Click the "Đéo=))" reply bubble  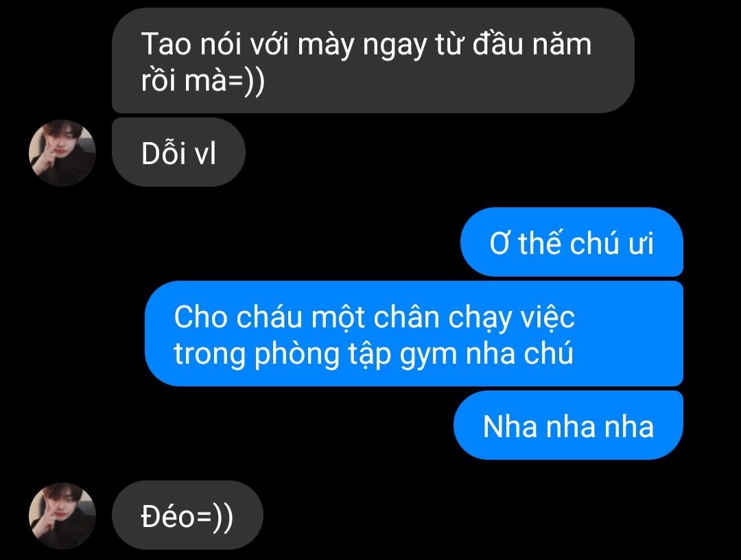pos(187,515)
